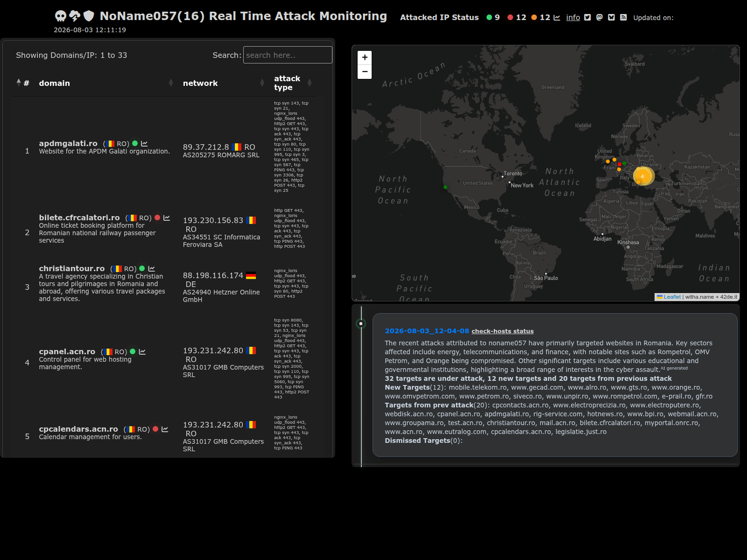Open the RSS feed icon
Screen dimensions: 747x560
(x=623, y=18)
